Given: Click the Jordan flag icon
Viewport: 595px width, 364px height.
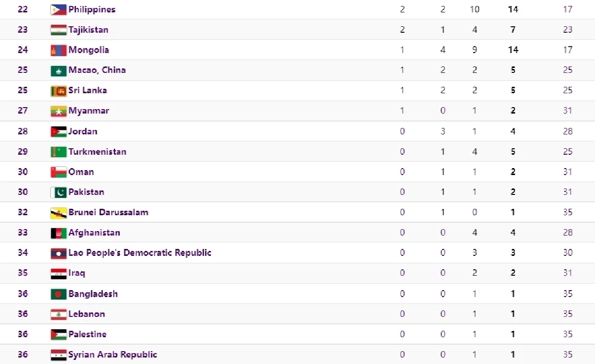Looking at the screenshot, I should click(x=59, y=131).
